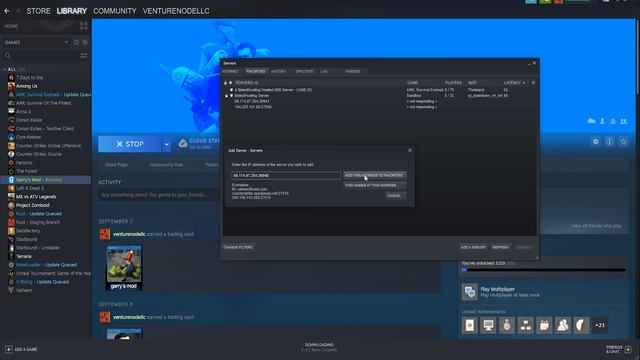Click Add A Server button
Screen dimensions: 640x360
[x=473, y=247]
